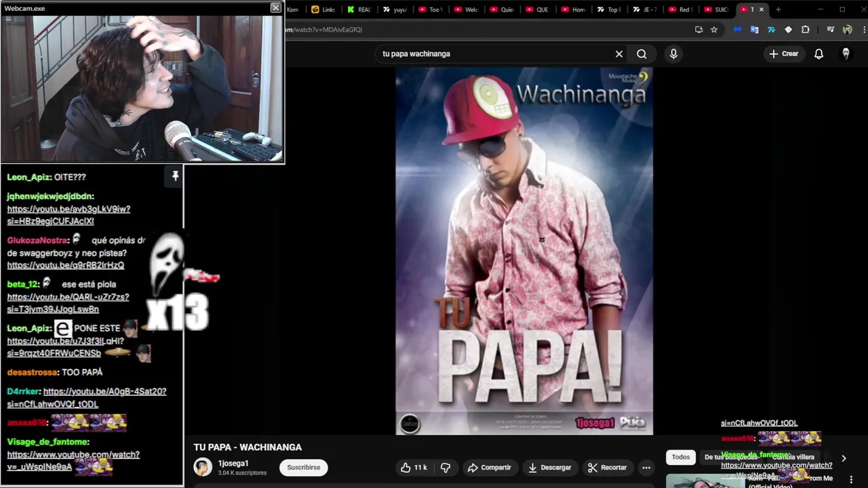Clear the search text with the X icon
Viewport: 868px width, 488px height.
[619, 54]
